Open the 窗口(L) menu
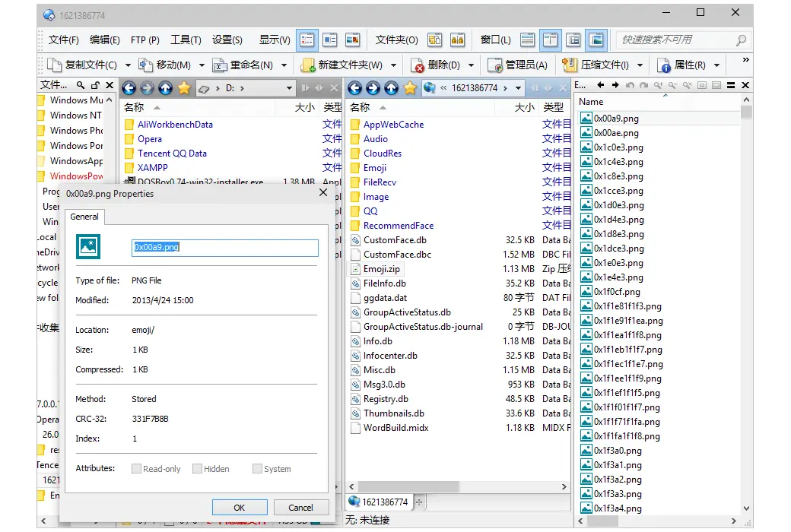 pos(495,40)
